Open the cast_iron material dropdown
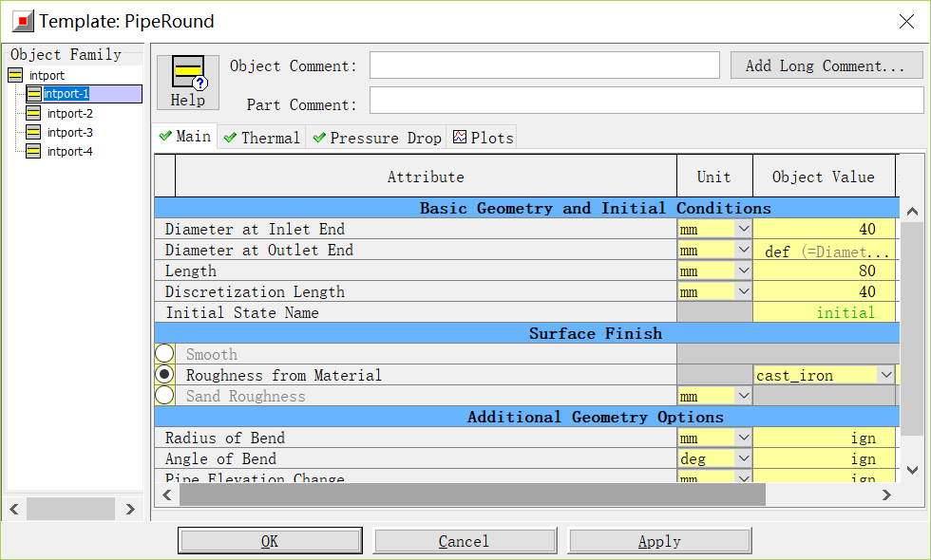 tap(885, 375)
